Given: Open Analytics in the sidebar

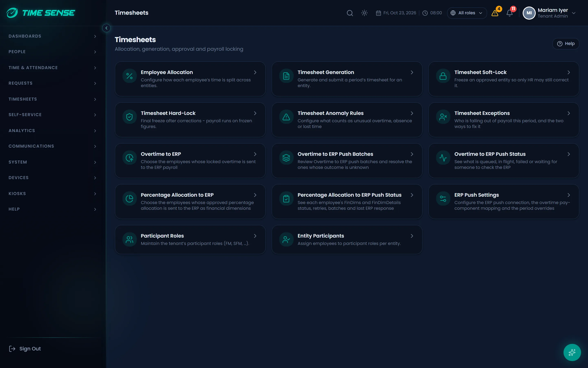Looking at the screenshot, I should [53, 131].
